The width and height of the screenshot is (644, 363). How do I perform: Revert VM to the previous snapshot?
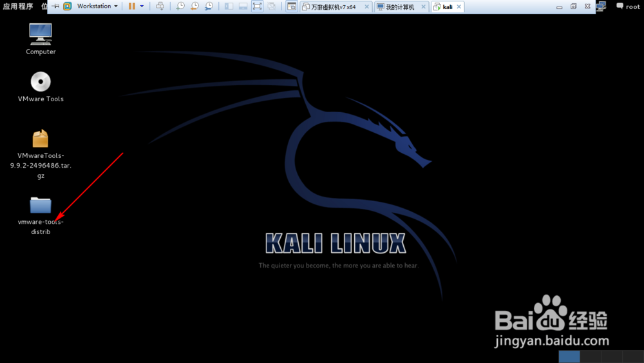pos(194,6)
